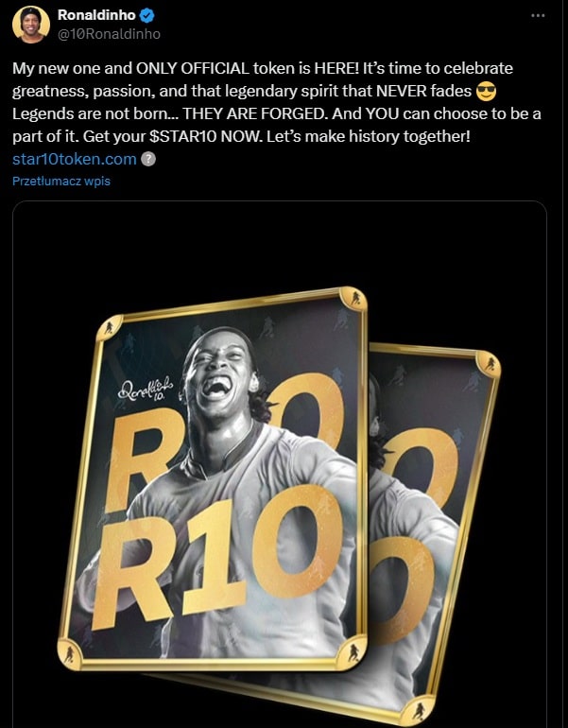Open the star10token.com link
This screenshot has width=568, height=728.
[75, 159]
